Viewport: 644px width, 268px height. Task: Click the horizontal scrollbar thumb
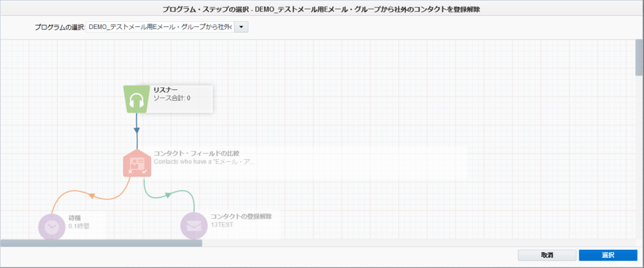tap(101, 243)
